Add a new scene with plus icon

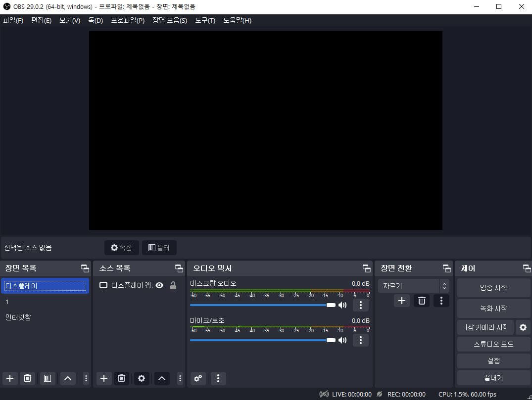click(10, 378)
